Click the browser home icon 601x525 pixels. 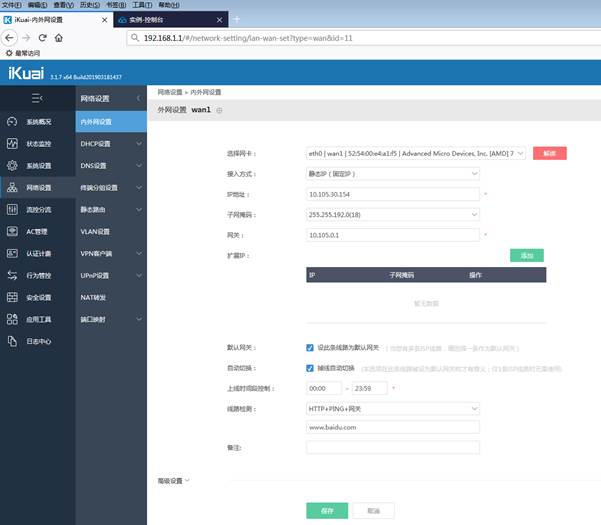[x=59, y=37]
